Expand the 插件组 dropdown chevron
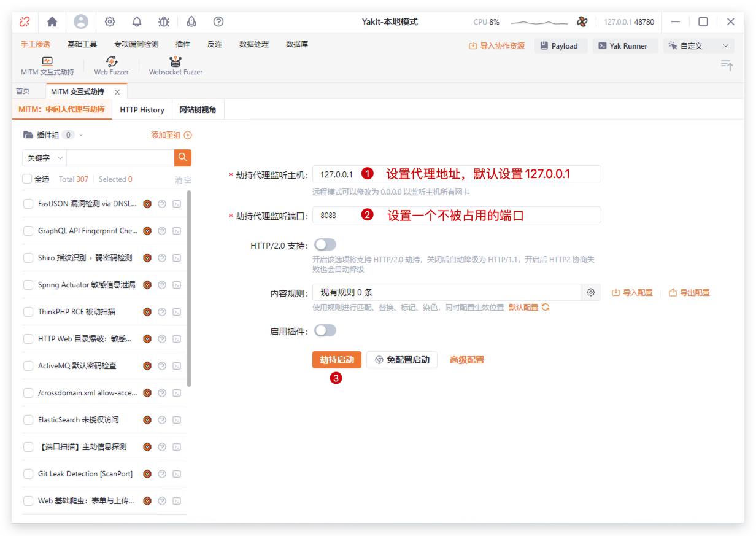Image resolution: width=756 pixels, height=536 pixels. (x=81, y=135)
